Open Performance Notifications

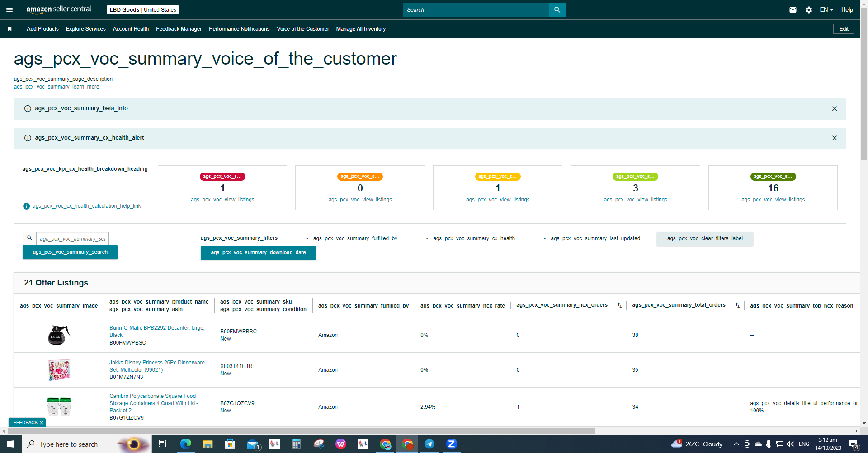239,29
